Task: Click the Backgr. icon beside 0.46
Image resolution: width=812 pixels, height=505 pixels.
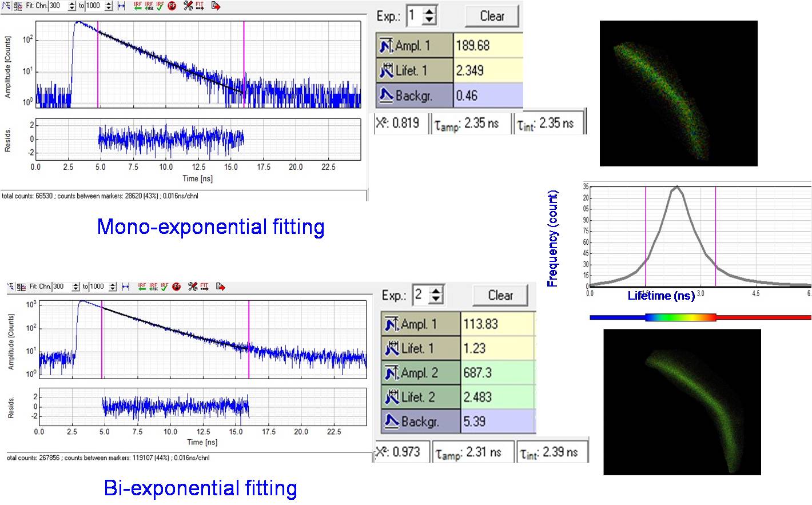Action: [387, 96]
